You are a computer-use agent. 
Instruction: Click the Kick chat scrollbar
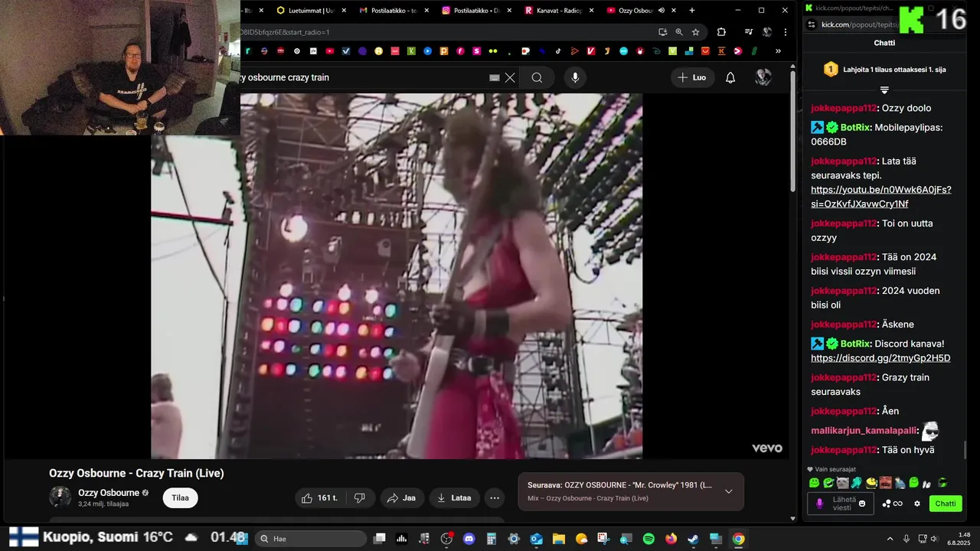tap(965, 450)
